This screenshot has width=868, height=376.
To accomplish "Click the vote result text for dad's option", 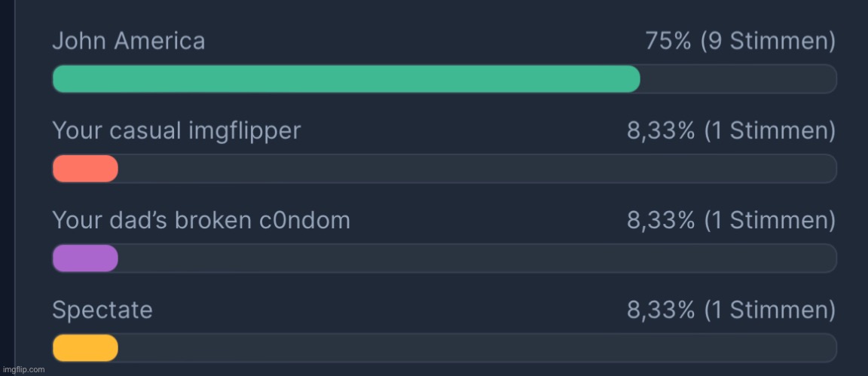I will tap(731, 220).
